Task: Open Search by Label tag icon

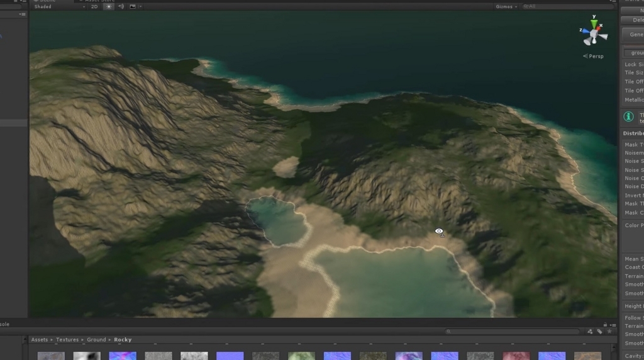Action: tap(599, 331)
